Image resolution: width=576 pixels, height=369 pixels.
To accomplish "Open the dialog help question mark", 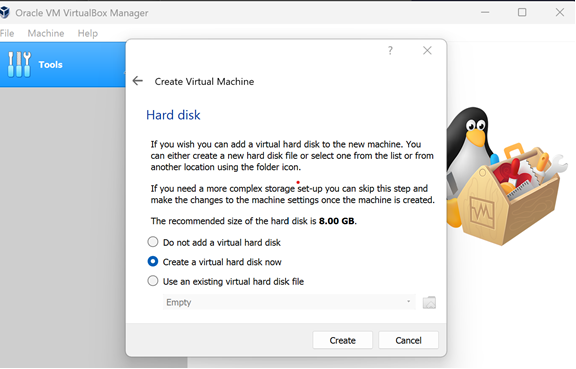I will (390, 50).
